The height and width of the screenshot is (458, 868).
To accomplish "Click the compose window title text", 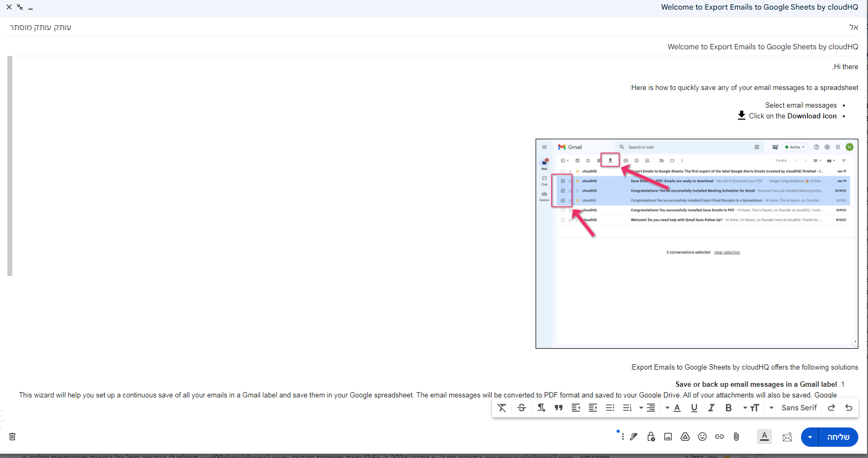I will (760, 7).
